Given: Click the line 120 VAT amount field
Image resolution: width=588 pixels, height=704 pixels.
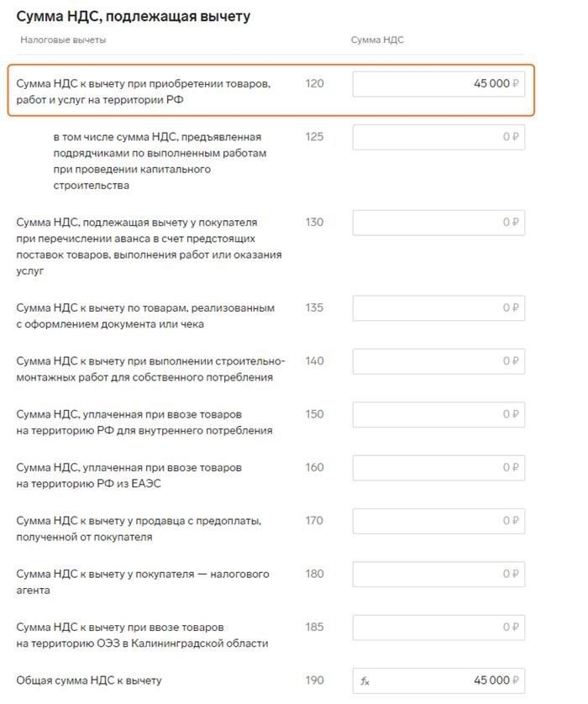Looking at the screenshot, I should point(438,84).
